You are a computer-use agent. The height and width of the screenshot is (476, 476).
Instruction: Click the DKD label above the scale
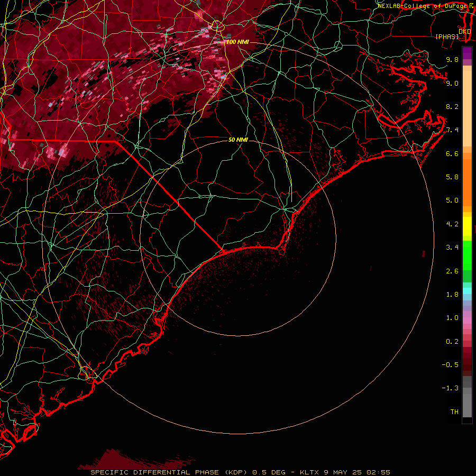coord(464,32)
